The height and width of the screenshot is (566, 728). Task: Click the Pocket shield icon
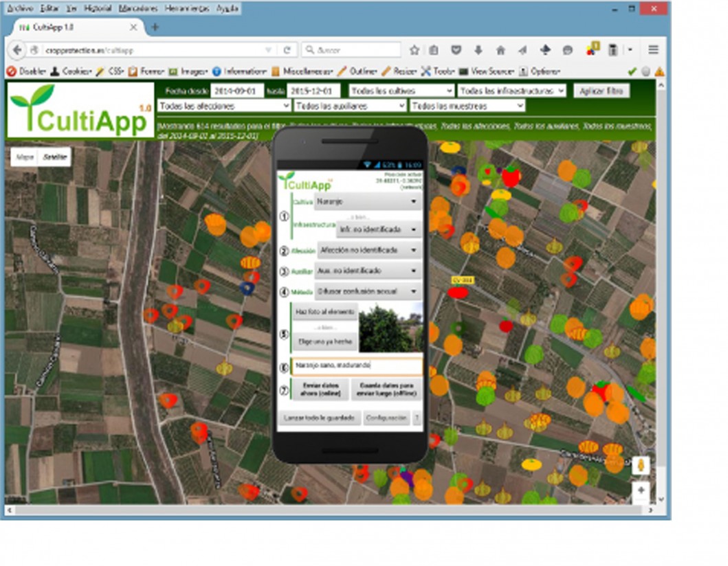[456, 50]
